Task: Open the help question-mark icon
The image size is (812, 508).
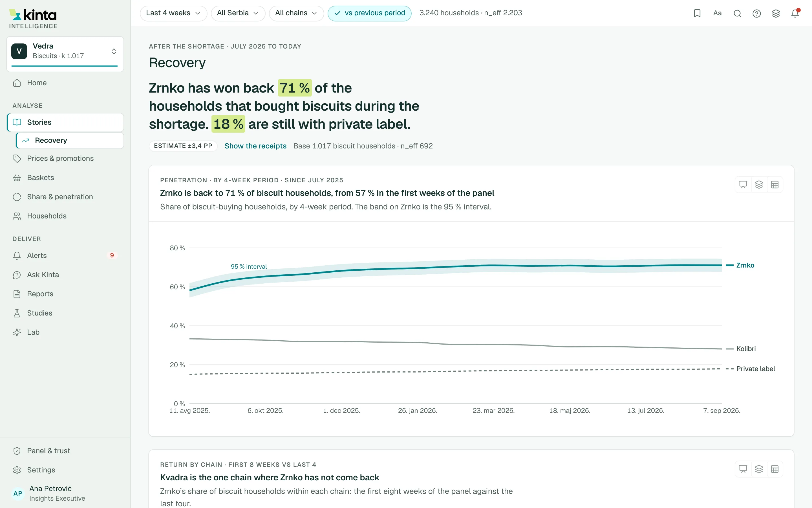Action: pyautogui.click(x=756, y=13)
